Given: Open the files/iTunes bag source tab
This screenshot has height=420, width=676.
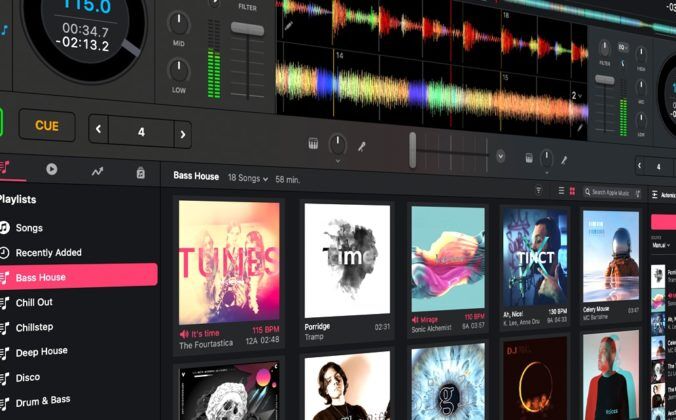Looking at the screenshot, I should 141,173.
